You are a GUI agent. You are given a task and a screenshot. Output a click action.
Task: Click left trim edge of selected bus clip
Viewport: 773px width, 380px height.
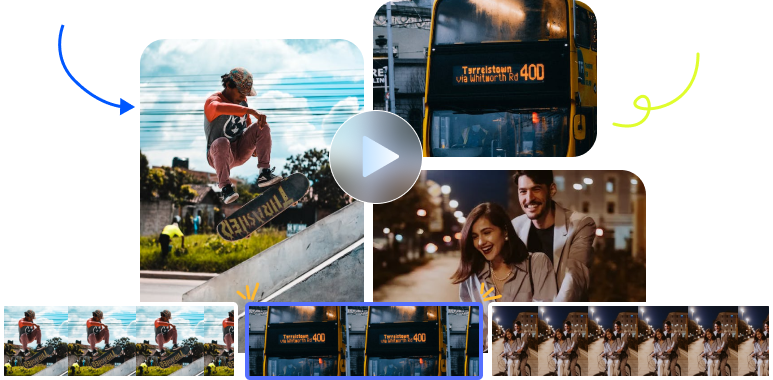[247, 341]
